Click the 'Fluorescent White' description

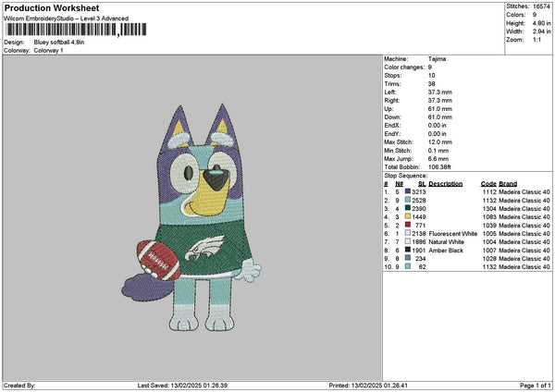coord(453,234)
